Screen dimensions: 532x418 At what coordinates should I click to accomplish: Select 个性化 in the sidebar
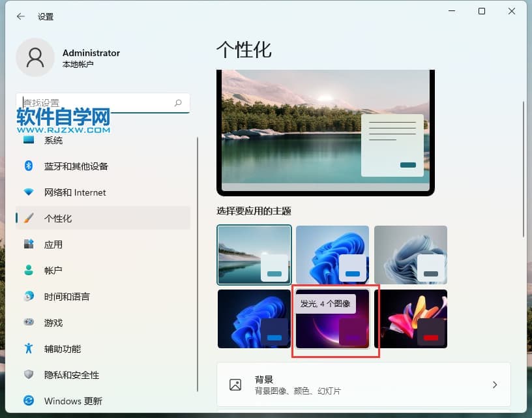pyautogui.click(x=58, y=218)
